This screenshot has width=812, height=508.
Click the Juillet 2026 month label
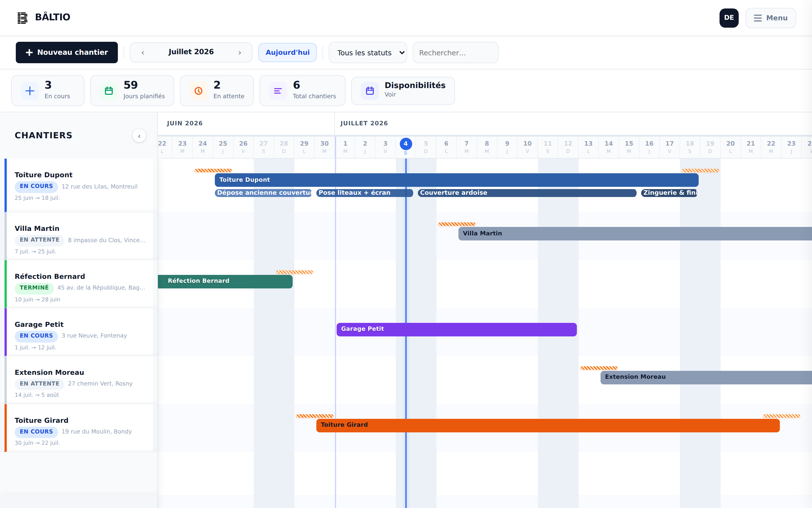point(191,52)
